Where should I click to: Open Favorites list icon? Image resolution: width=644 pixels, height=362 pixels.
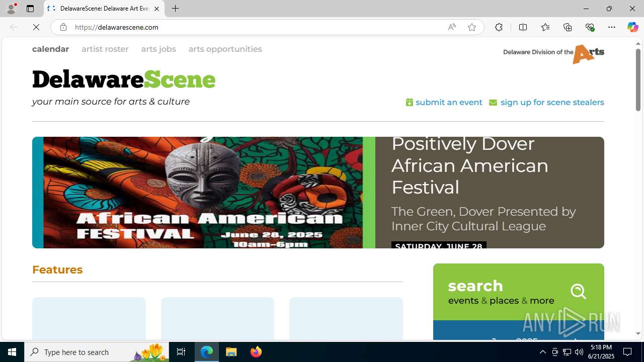pos(545,27)
